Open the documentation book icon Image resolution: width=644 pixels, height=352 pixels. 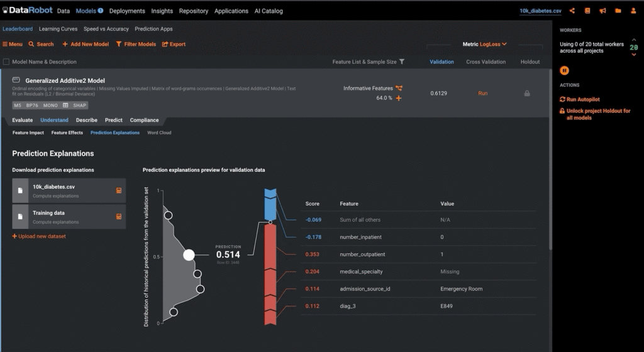[x=587, y=11]
